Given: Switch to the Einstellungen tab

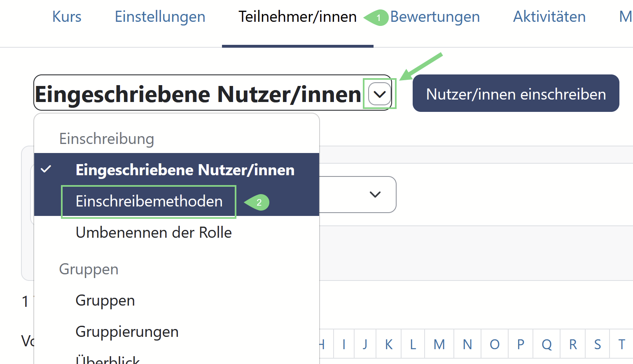Looking at the screenshot, I should click(160, 17).
